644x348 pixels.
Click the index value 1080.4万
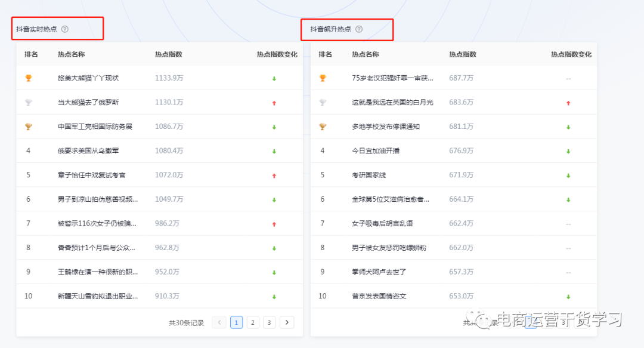[x=169, y=151]
